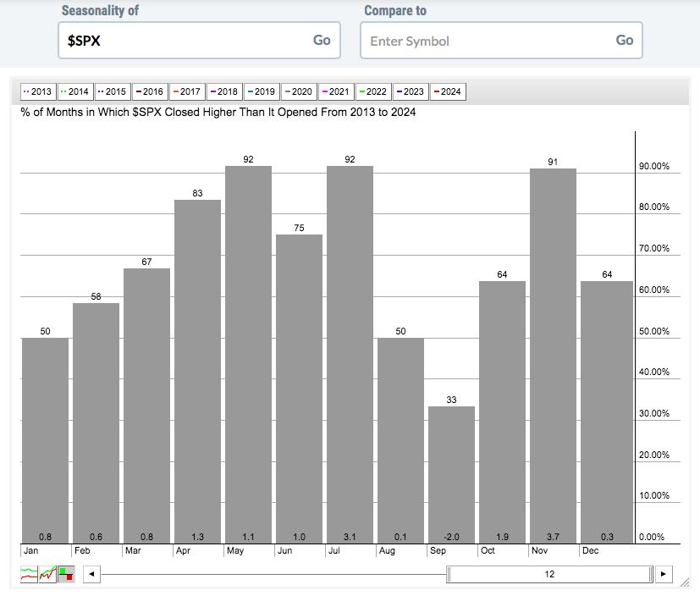This screenshot has height=596, width=700.
Task: Click the right arrow on the range slider
Action: pos(664,574)
